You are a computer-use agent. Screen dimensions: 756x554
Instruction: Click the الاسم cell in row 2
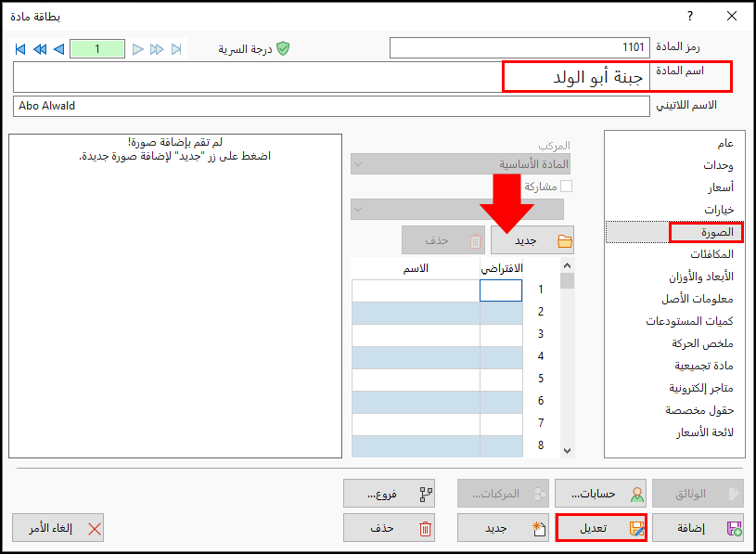416,313
